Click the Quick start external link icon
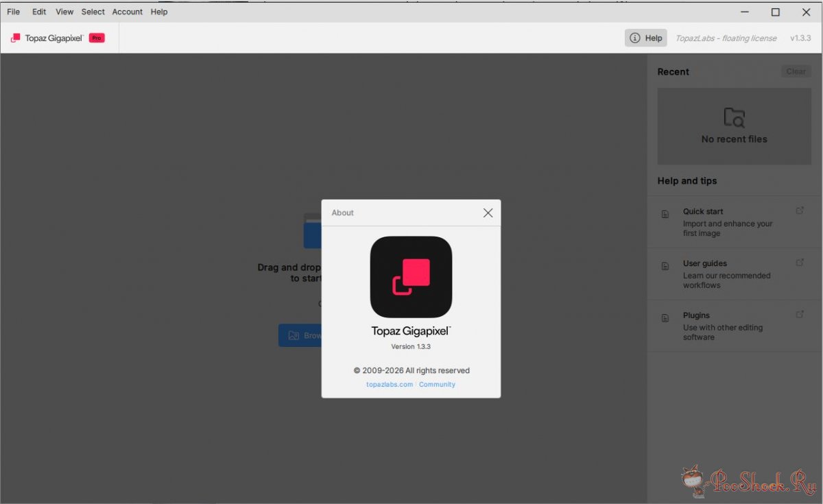 coord(800,211)
